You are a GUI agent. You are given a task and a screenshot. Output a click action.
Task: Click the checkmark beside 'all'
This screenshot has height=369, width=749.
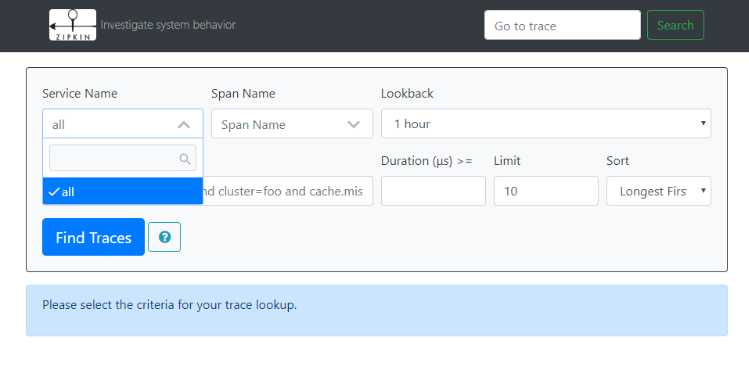[x=54, y=192]
